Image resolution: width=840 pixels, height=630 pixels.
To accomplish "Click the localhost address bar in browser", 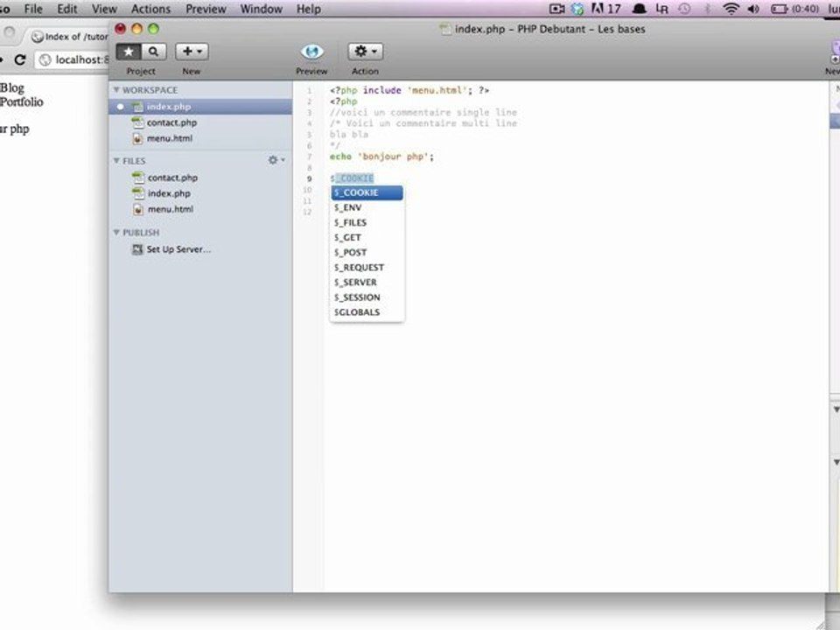I will (x=72, y=59).
